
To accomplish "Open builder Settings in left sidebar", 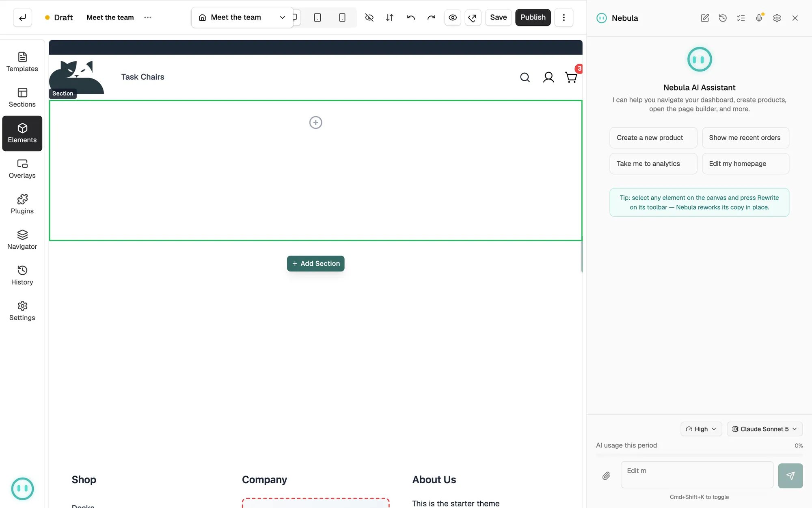I will [x=22, y=311].
